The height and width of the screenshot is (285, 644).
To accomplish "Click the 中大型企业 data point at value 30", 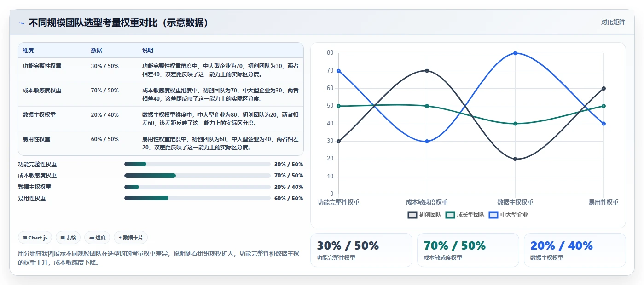I will pos(427,141).
